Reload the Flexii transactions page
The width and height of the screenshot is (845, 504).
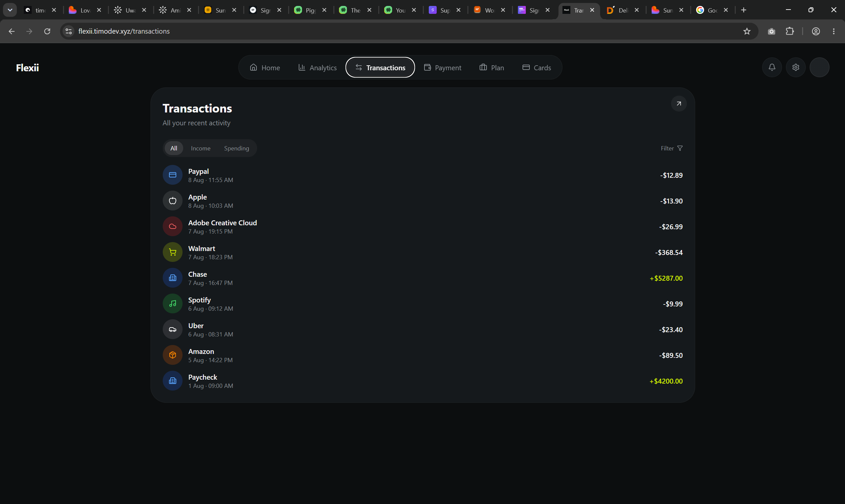coord(47,31)
